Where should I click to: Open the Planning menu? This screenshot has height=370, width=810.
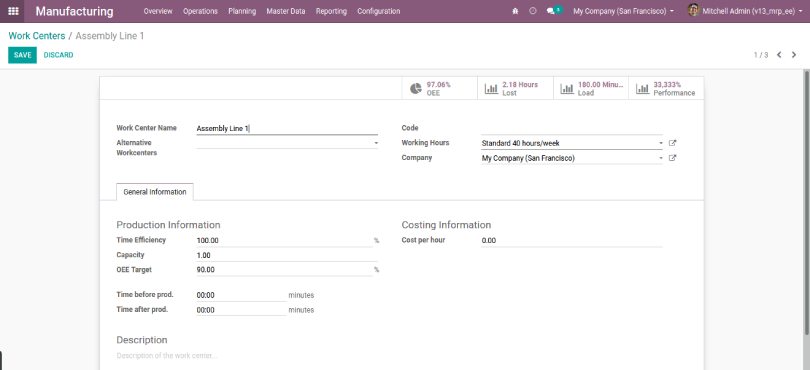242,11
